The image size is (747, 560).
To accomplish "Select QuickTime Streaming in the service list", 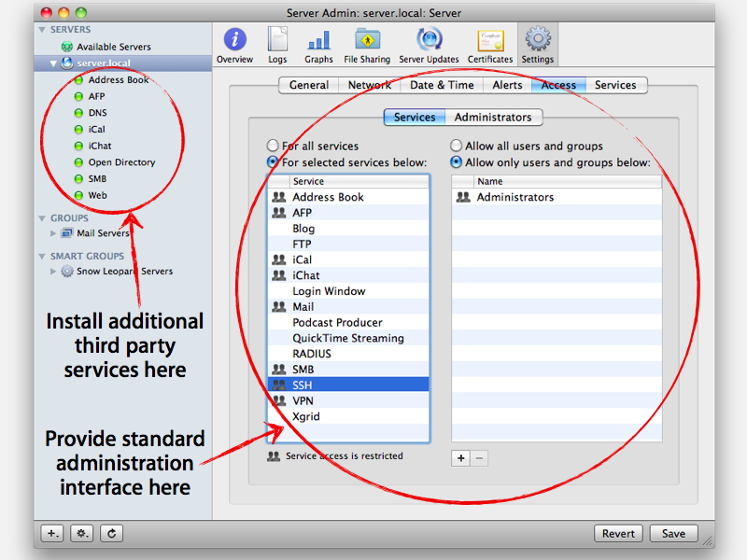I will tap(348, 338).
